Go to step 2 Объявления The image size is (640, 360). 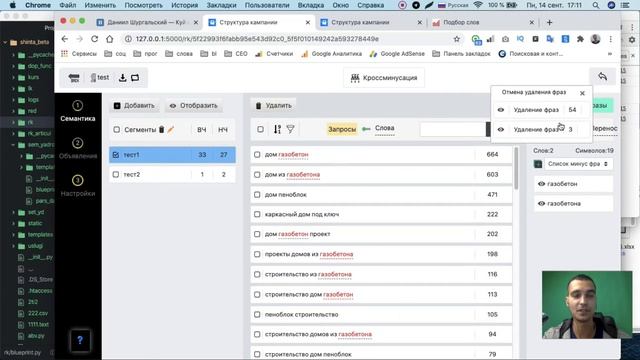click(78, 149)
